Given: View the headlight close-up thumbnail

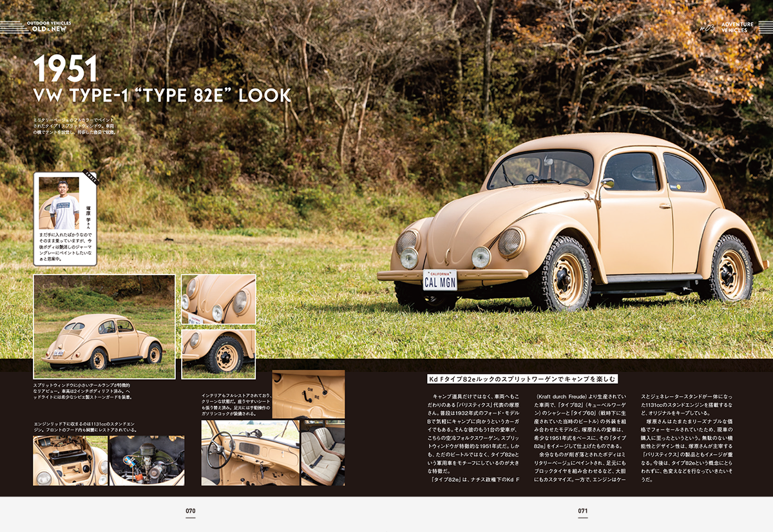Looking at the screenshot, I should (x=218, y=299).
